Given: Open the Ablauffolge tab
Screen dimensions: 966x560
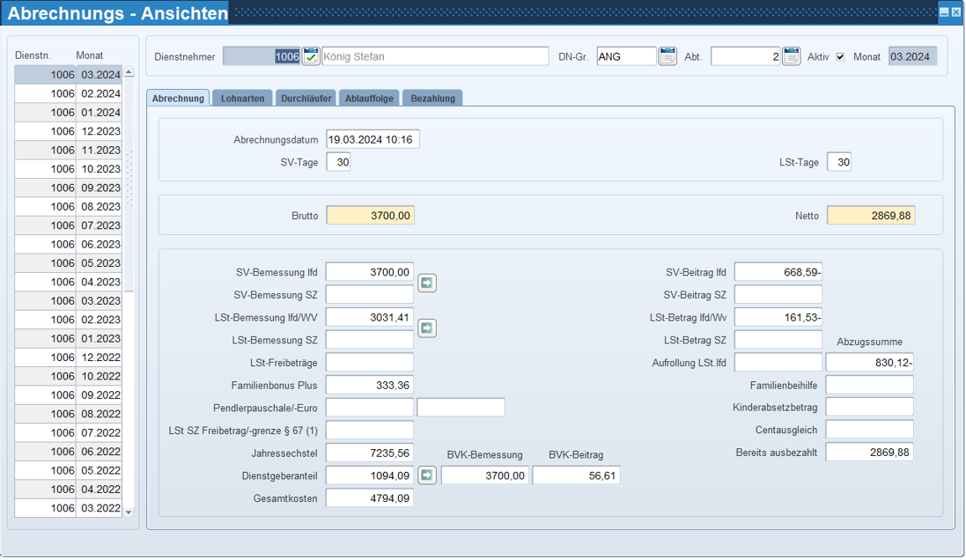Looking at the screenshot, I should point(369,98).
